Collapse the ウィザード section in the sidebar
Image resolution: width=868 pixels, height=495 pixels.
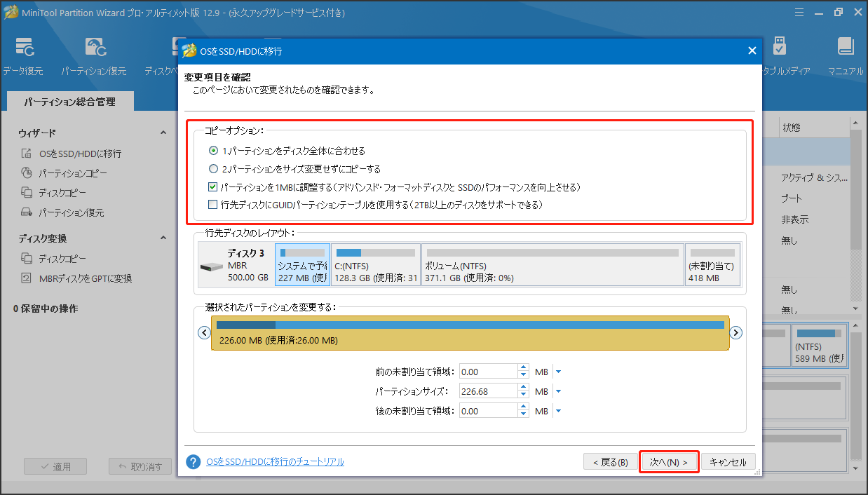163,133
